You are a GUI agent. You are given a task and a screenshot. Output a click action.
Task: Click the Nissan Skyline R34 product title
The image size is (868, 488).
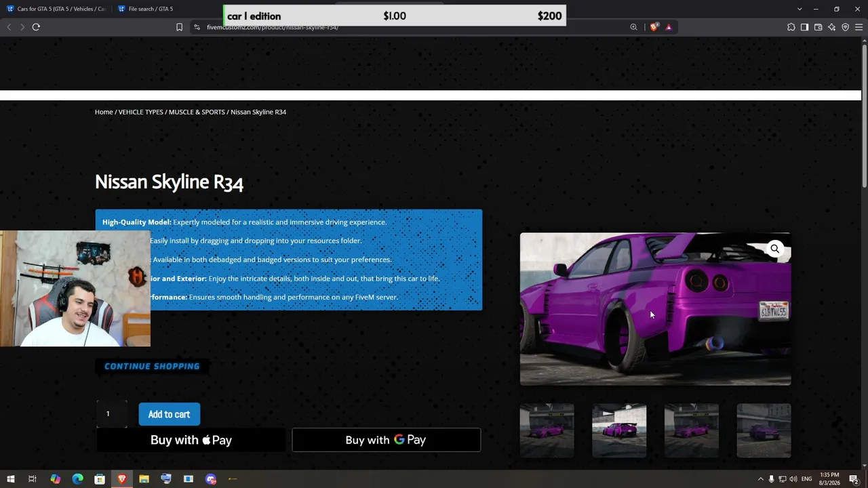(169, 182)
